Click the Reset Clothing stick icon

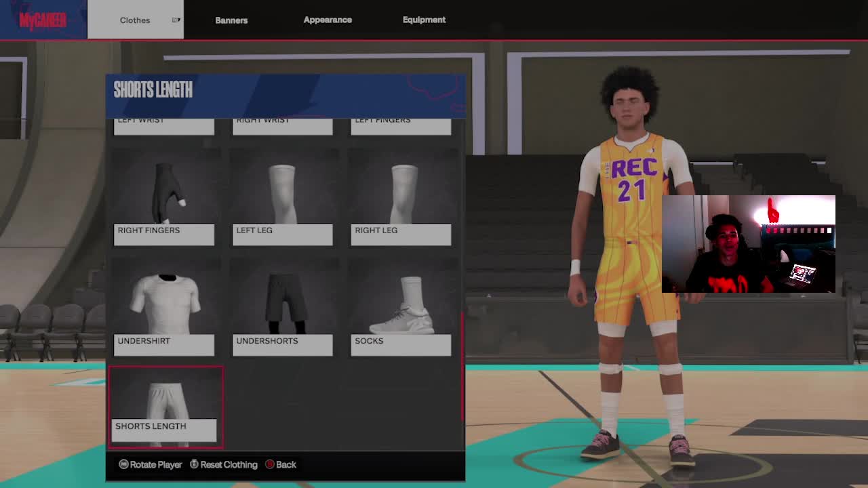[194, 464]
